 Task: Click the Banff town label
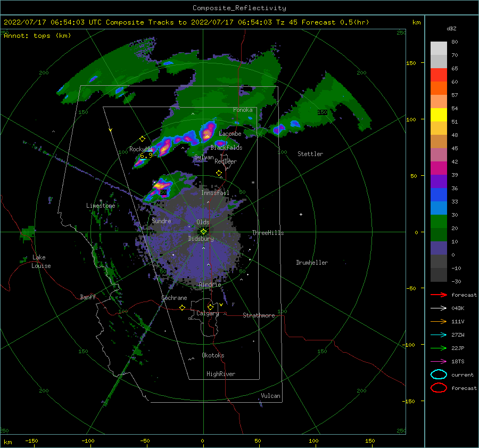pyautogui.click(x=88, y=297)
